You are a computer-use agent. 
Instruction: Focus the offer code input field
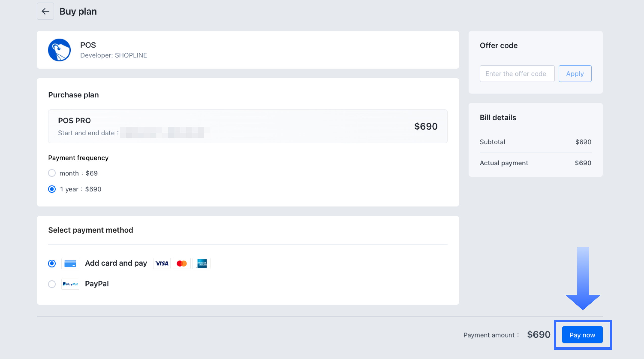pyautogui.click(x=517, y=74)
